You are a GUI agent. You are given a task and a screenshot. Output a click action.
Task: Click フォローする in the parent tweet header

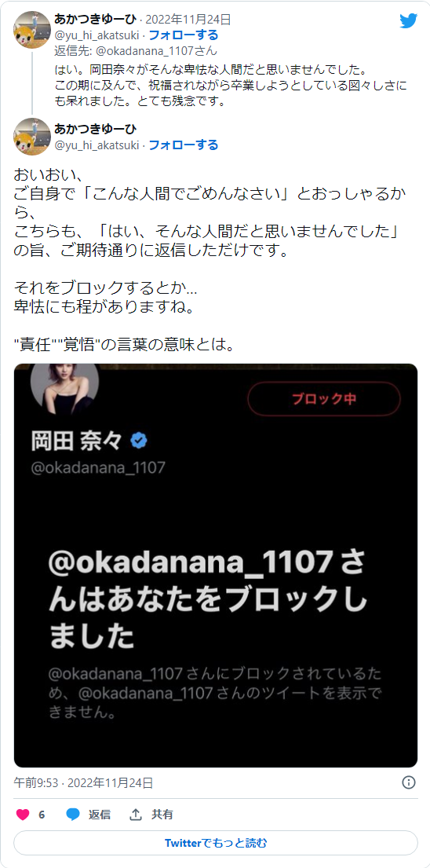point(184,35)
